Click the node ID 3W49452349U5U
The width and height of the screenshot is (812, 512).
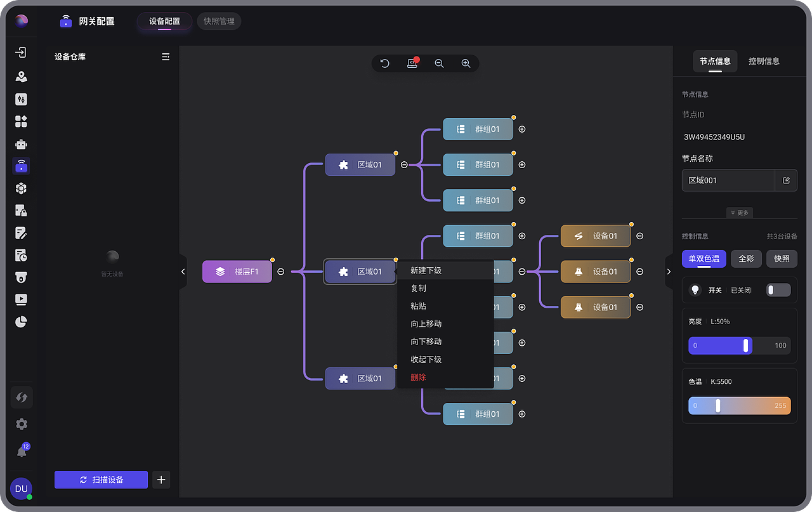714,137
